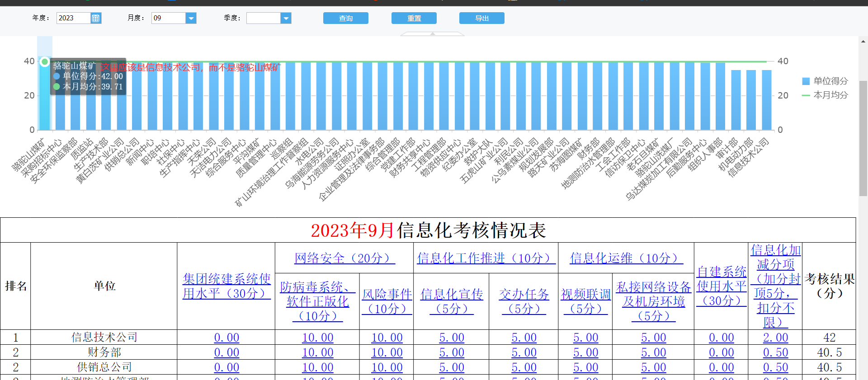Open the 自建系统使用水平（30分） header link
The image size is (868, 380).
click(x=722, y=286)
